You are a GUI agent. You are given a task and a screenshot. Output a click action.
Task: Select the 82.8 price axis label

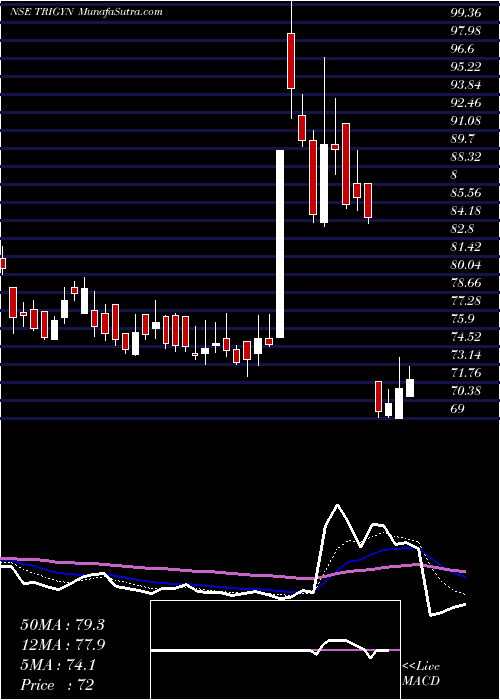(x=462, y=229)
